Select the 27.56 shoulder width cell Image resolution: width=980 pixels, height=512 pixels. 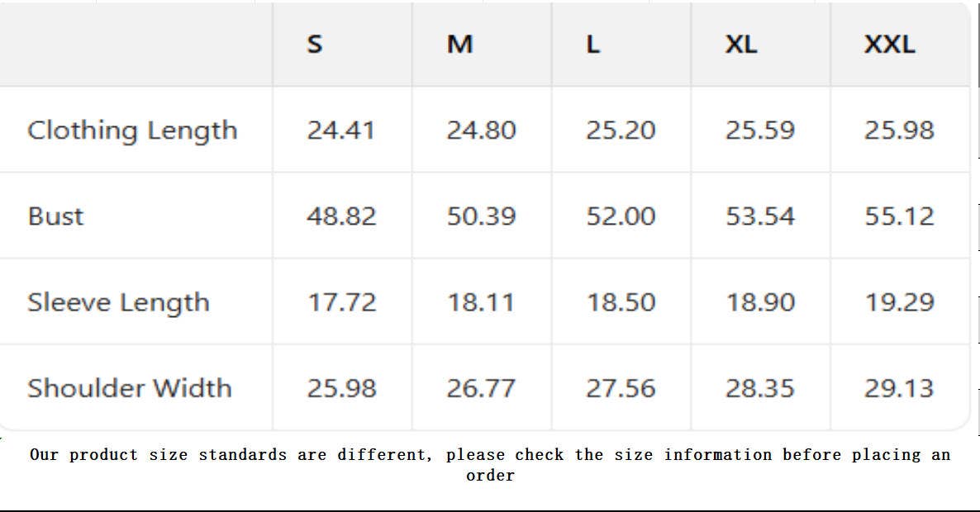621,388
